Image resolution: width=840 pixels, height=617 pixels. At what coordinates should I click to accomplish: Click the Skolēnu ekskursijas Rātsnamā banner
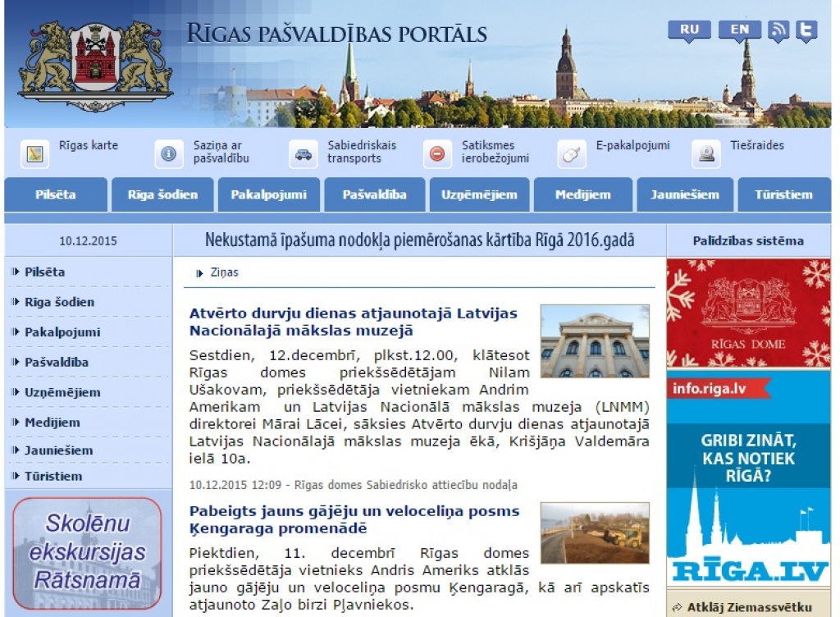[89, 550]
